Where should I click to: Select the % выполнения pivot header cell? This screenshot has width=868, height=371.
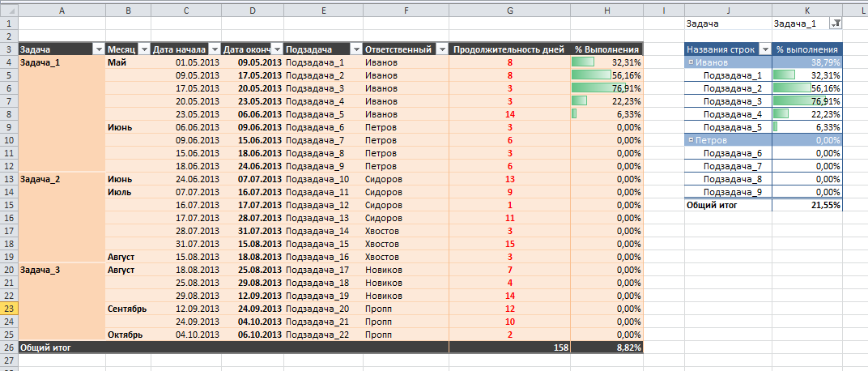(807, 49)
